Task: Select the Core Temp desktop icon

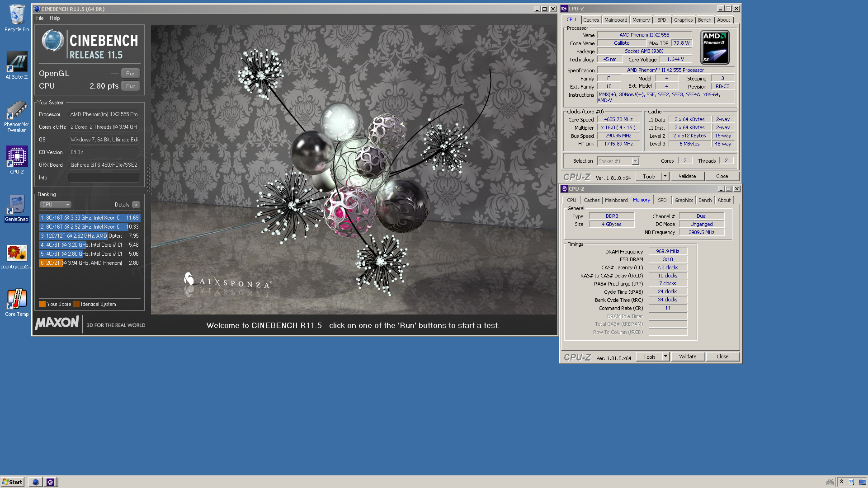Action: 17,303
